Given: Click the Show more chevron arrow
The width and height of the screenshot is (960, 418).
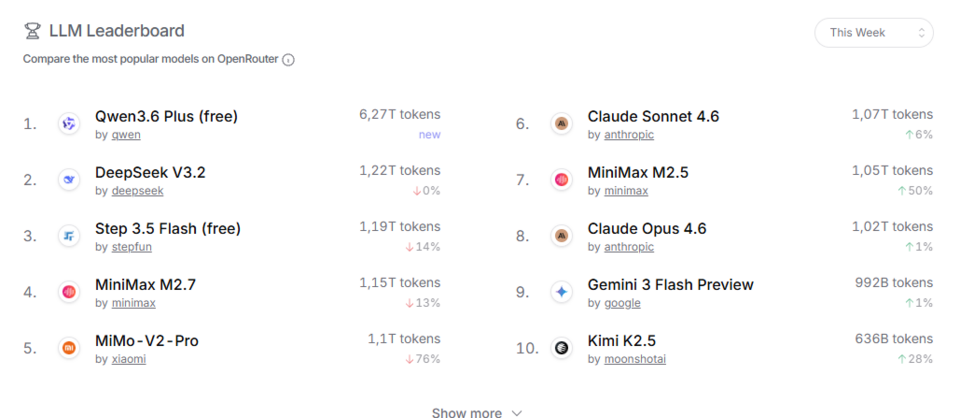Looking at the screenshot, I should click(516, 412).
